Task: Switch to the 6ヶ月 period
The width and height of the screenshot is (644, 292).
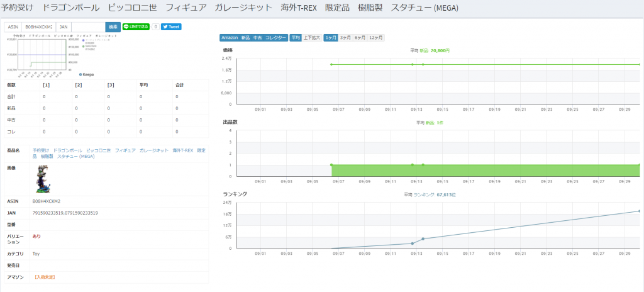Action: [x=360, y=38]
